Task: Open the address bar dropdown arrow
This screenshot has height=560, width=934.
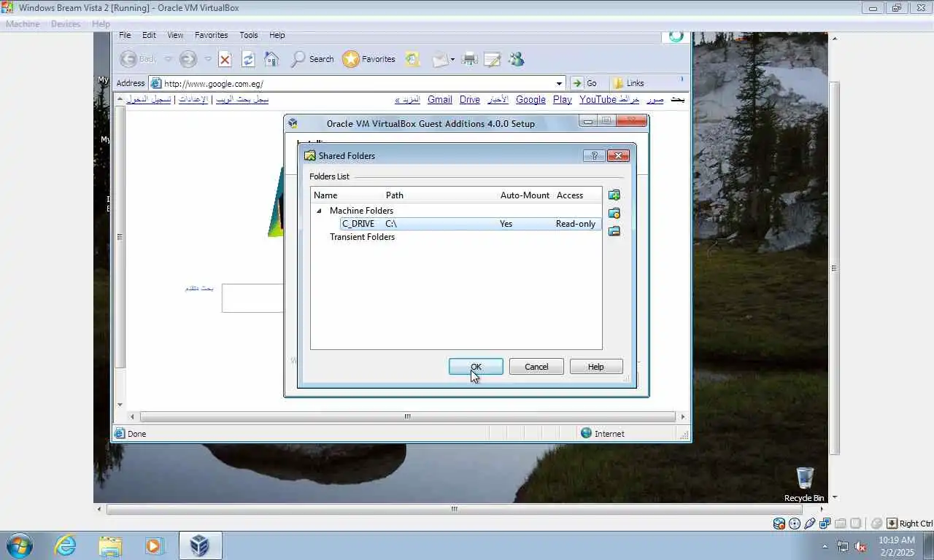Action: coord(560,83)
